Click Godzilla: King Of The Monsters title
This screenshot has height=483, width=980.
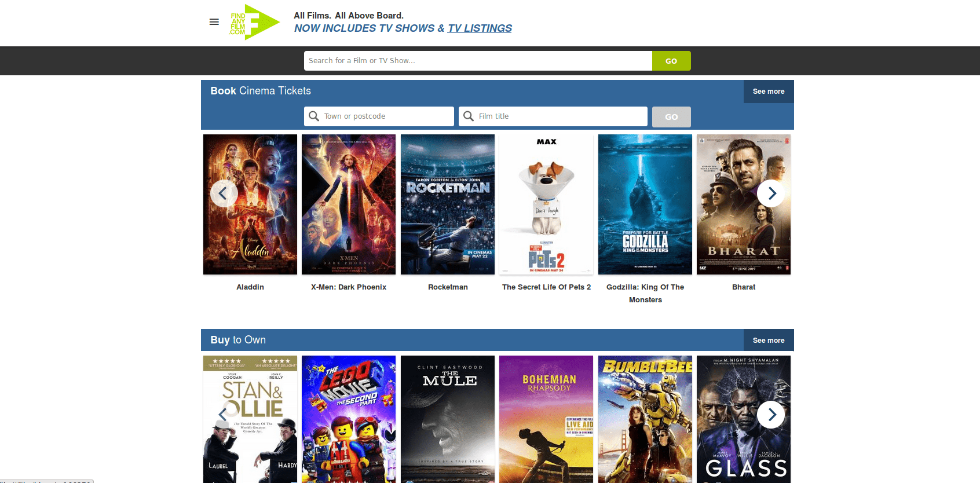click(x=645, y=294)
